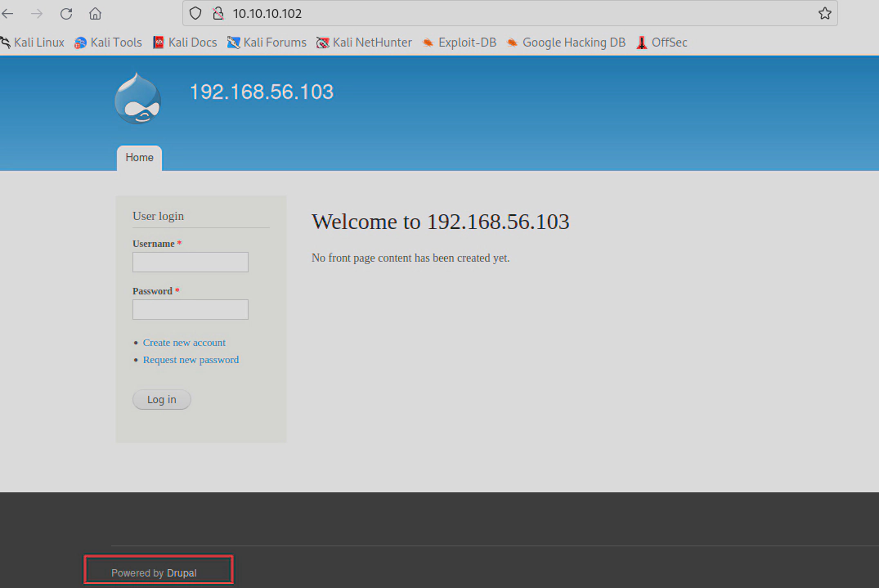Click into the Username field

click(190, 262)
